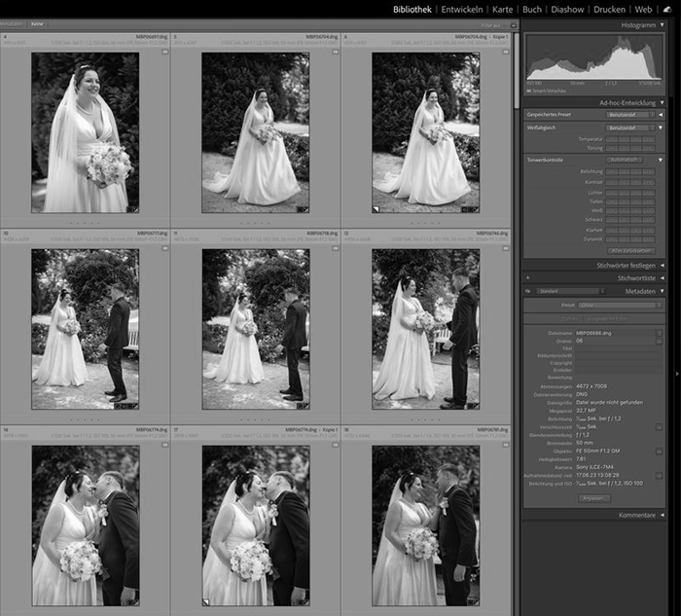Open the Gespeichertes Preset dropdown
This screenshot has height=616, width=681.
pos(631,115)
